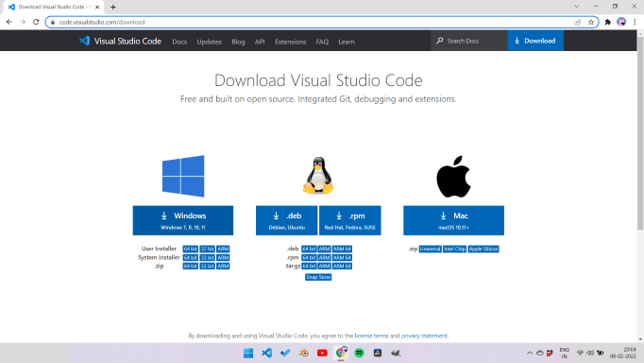Click the share page icon in the address bar
This screenshot has width=644, height=363.
tap(578, 22)
